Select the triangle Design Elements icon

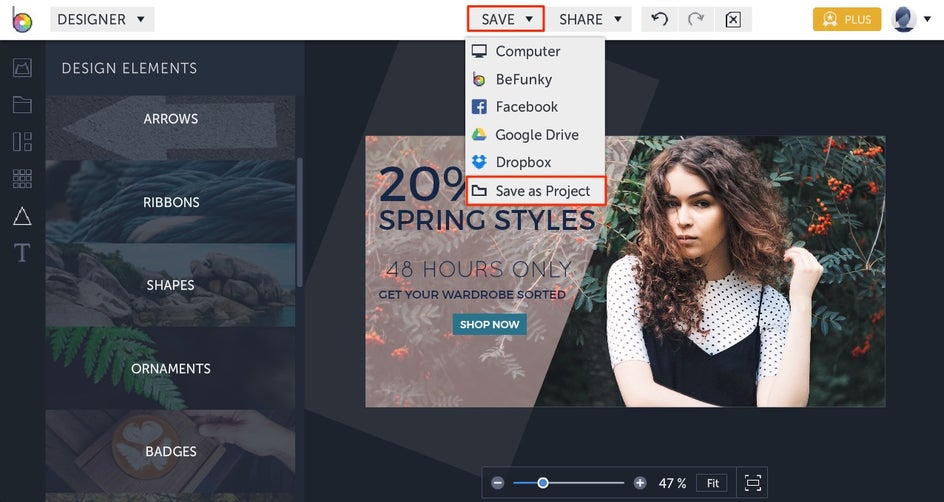pos(22,215)
